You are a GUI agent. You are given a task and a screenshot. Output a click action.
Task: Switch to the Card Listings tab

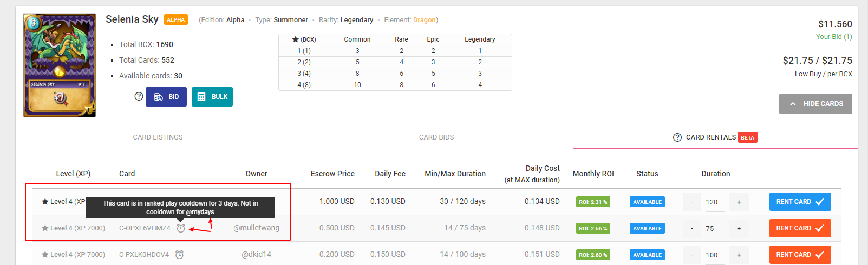click(x=158, y=137)
